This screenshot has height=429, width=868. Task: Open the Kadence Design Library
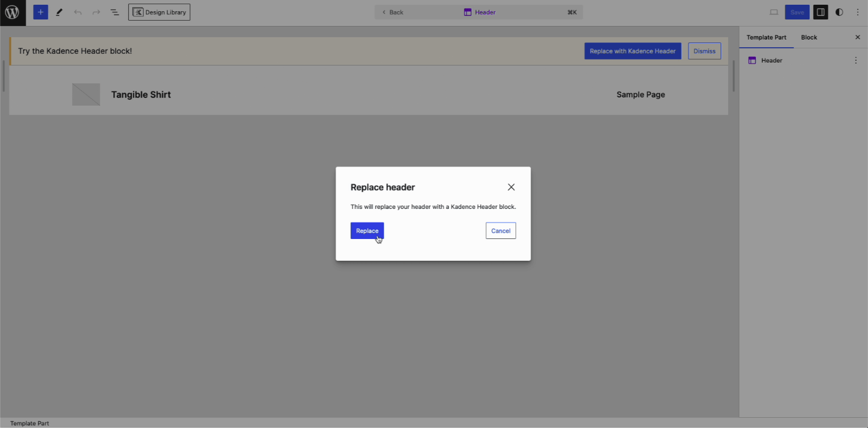point(159,12)
